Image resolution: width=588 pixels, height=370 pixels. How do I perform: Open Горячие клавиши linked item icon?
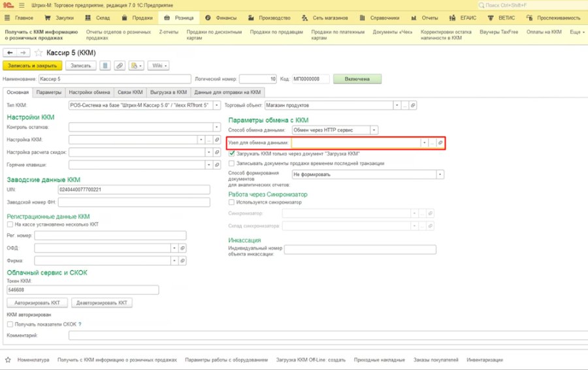217,165
